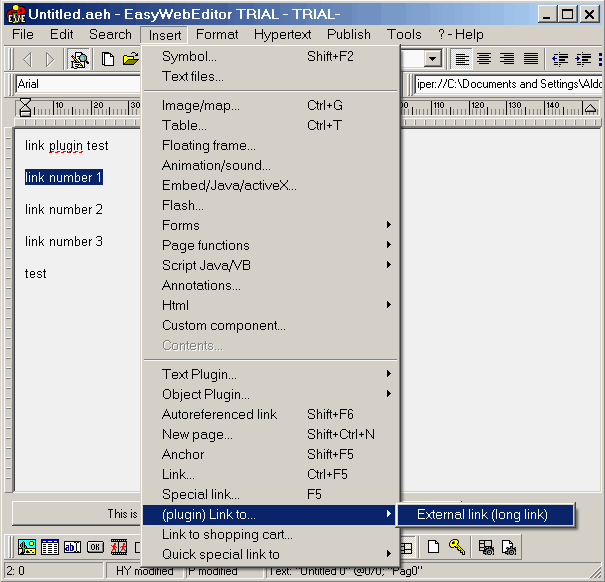Click the link number 2 text line
605x582 pixels.
pyautogui.click(x=64, y=210)
